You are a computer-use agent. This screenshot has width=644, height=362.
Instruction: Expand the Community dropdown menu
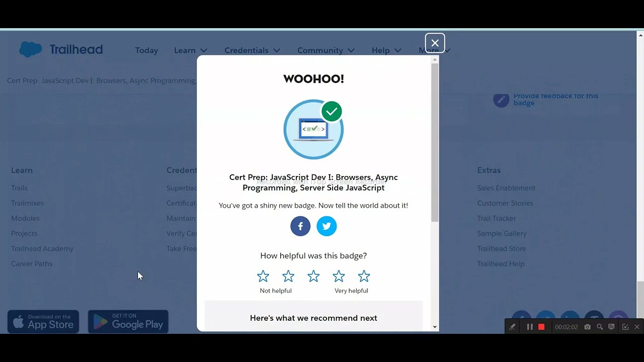tap(326, 50)
